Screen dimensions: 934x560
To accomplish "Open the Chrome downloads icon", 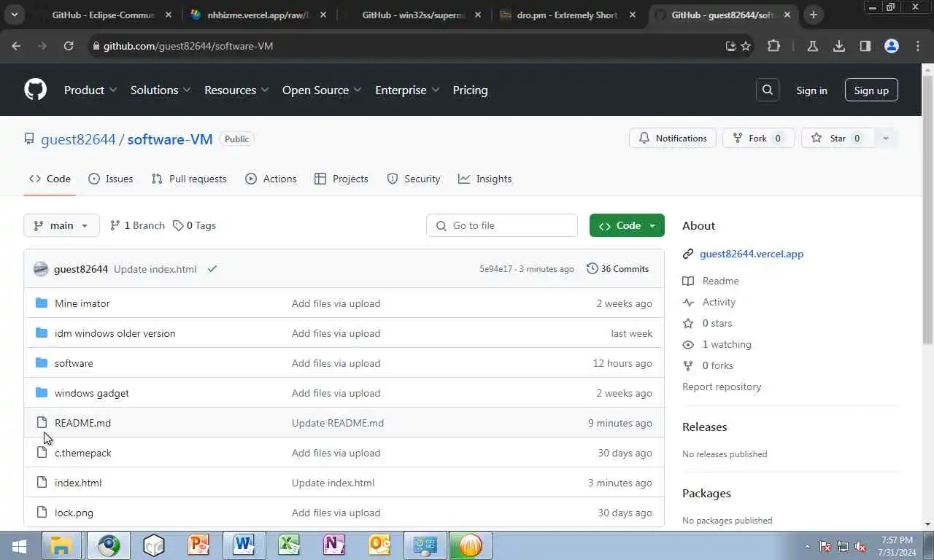I will (x=839, y=46).
